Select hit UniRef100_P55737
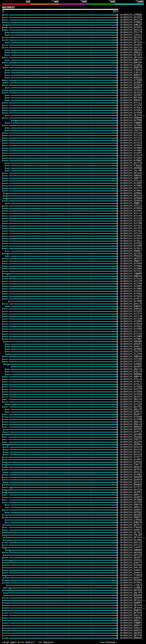This screenshot has width=146, height=644. click(x=131, y=439)
